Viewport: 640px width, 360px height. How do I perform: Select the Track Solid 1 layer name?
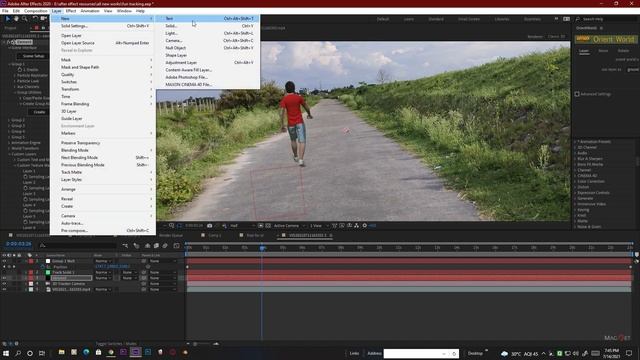(x=63, y=272)
